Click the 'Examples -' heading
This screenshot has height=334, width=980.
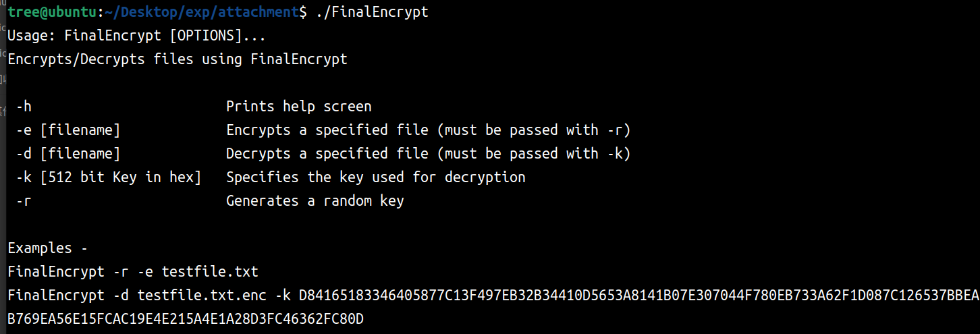pos(48,248)
